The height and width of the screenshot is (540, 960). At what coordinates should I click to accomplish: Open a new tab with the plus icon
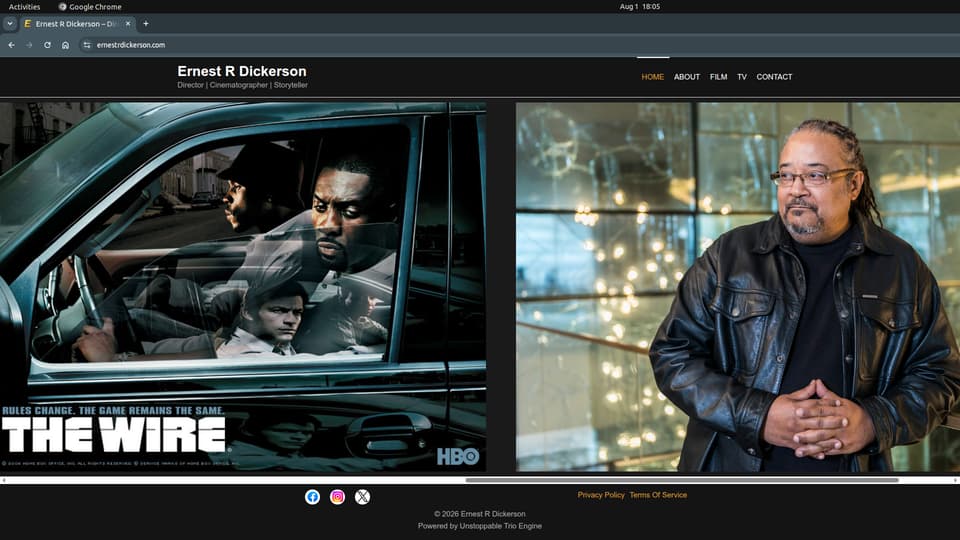(146, 23)
